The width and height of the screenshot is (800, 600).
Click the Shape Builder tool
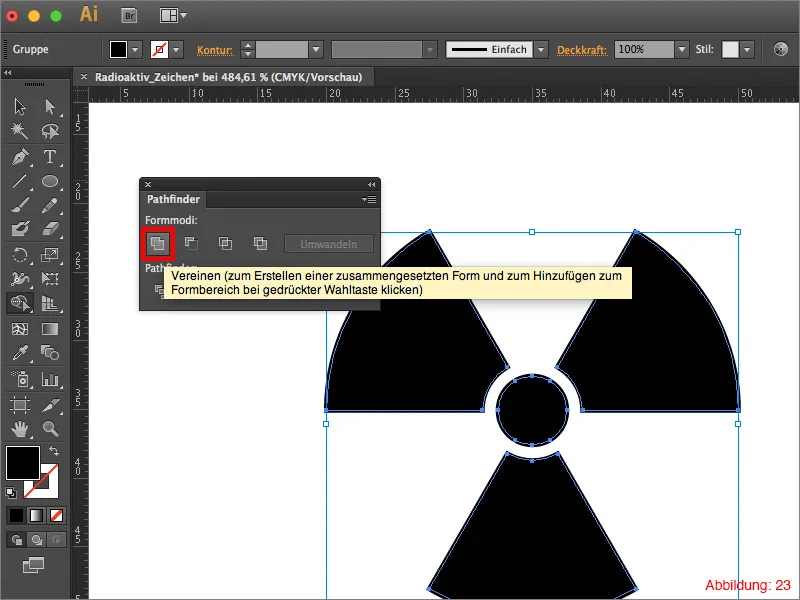pos(20,303)
